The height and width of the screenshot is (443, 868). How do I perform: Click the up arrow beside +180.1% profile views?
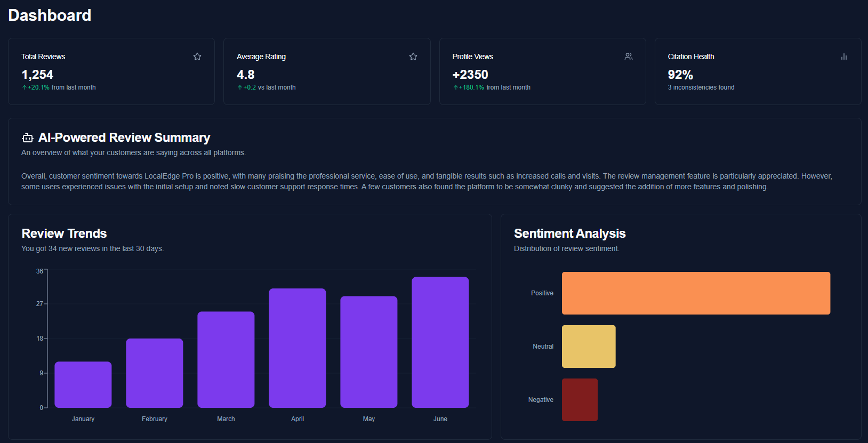pos(455,87)
